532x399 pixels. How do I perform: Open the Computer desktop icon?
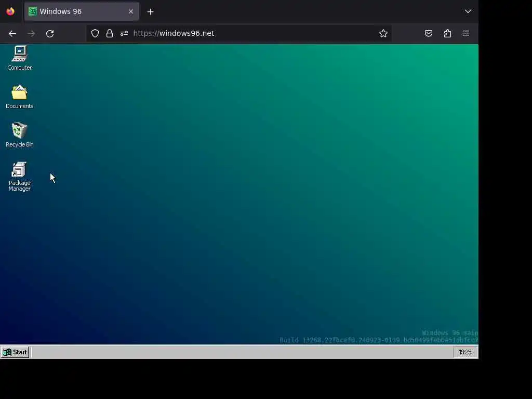point(19,58)
